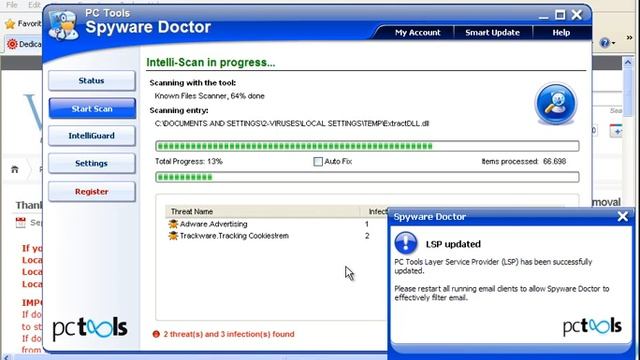
Task: Click the scanning entry file path text
Action: point(292,124)
